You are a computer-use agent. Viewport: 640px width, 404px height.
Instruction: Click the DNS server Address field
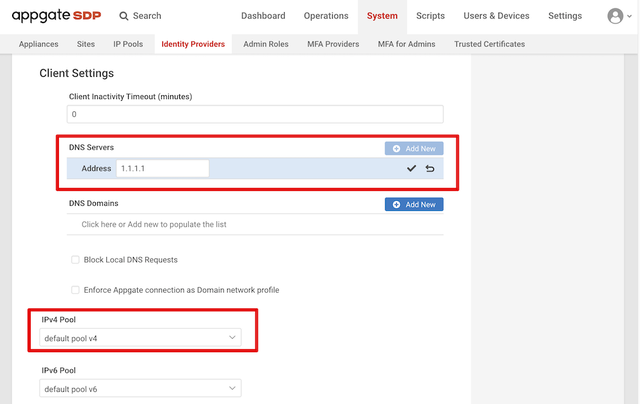162,169
